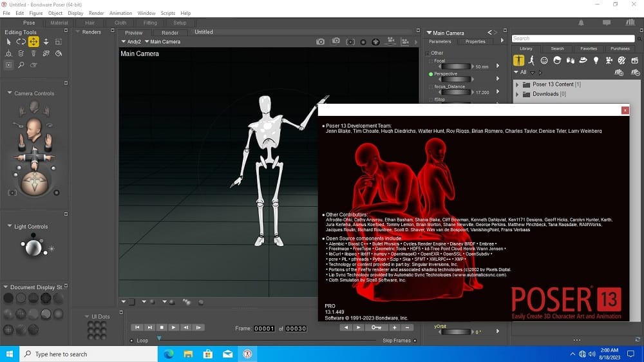Open the Face expressions library category
This screenshot has height=362, width=644.
(x=544, y=60)
